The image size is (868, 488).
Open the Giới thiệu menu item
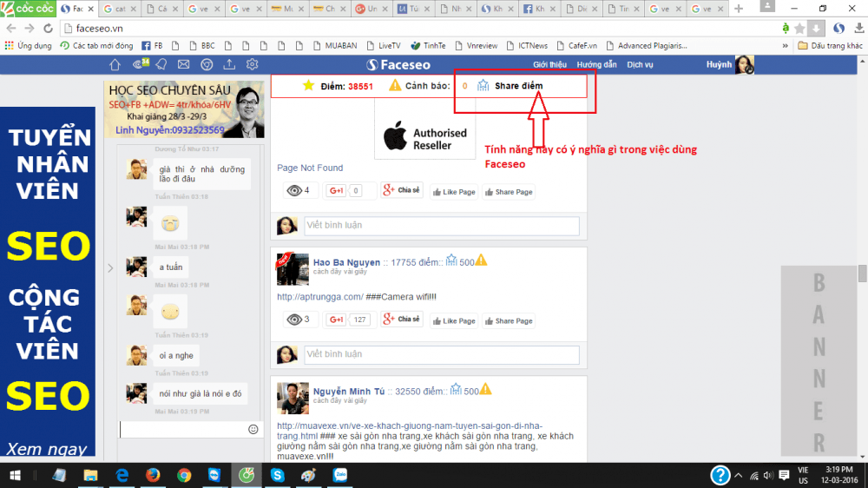(x=549, y=65)
